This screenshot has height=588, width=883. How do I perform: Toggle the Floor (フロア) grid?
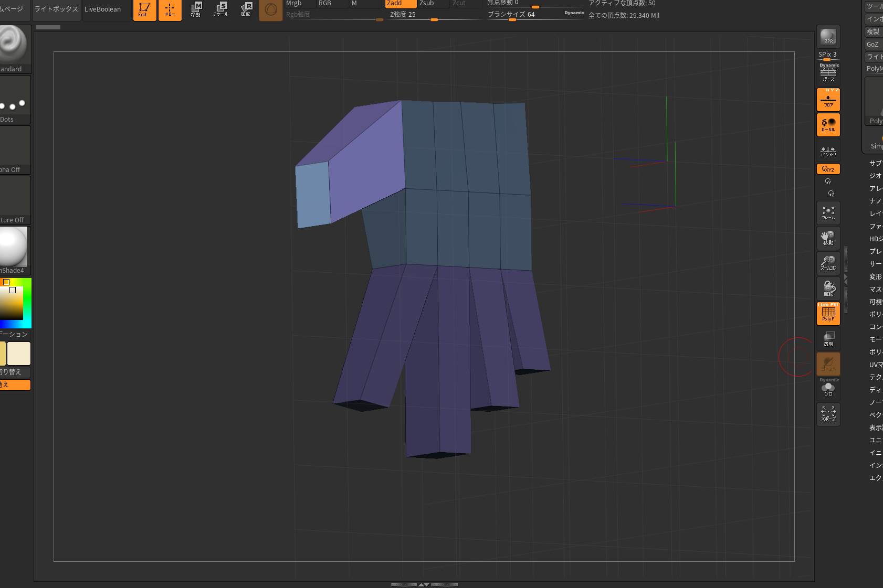pos(828,99)
